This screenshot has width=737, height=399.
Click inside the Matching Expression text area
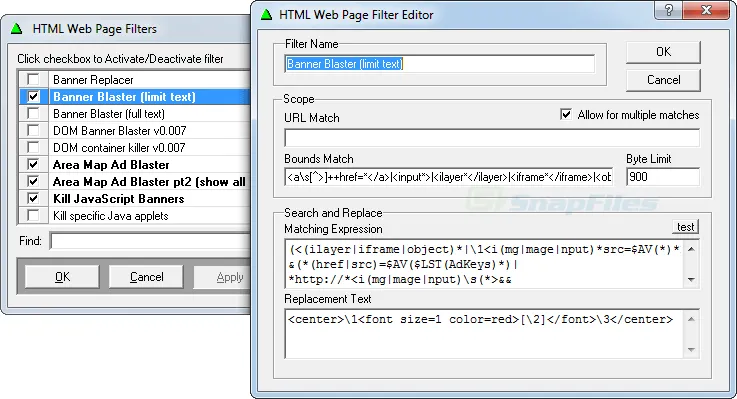pyautogui.click(x=484, y=264)
